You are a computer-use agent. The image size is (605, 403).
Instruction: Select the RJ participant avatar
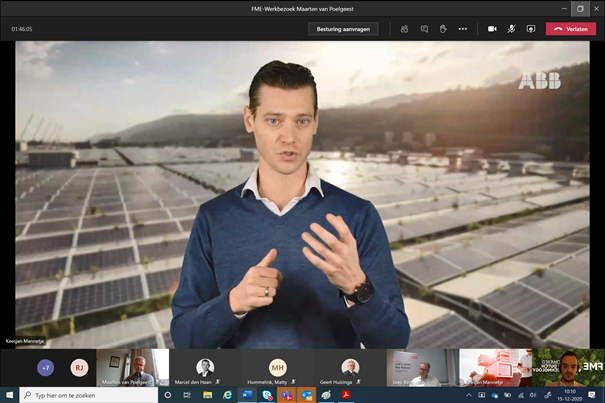click(x=78, y=368)
